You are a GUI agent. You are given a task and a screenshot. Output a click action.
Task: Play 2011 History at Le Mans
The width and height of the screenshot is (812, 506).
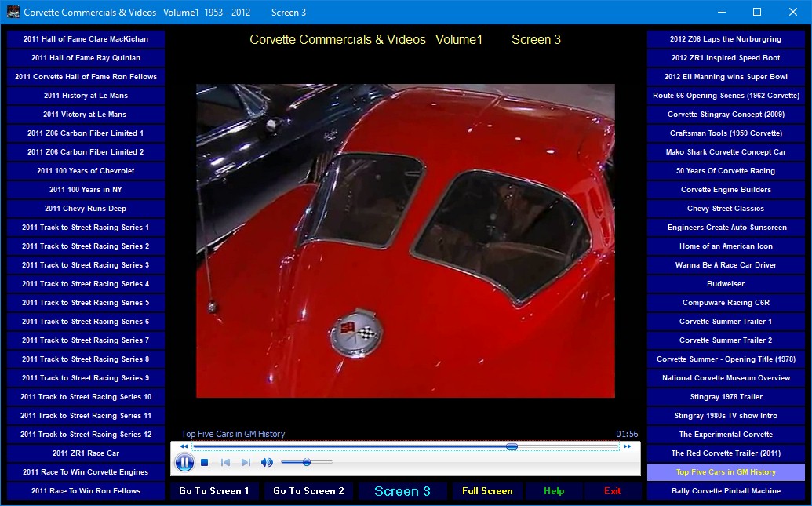click(86, 96)
